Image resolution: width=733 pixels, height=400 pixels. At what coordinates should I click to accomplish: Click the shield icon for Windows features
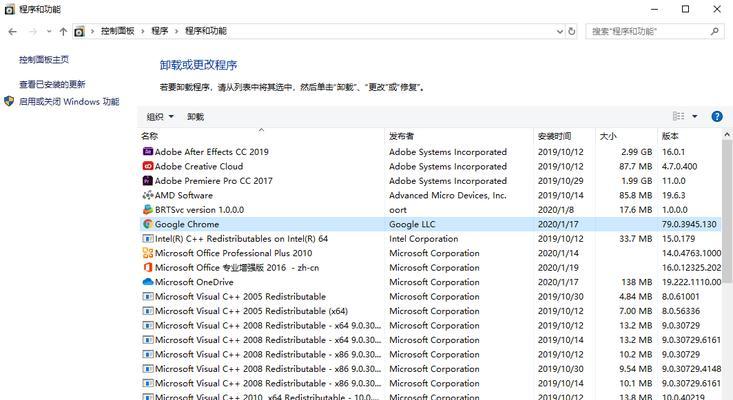tap(9, 101)
